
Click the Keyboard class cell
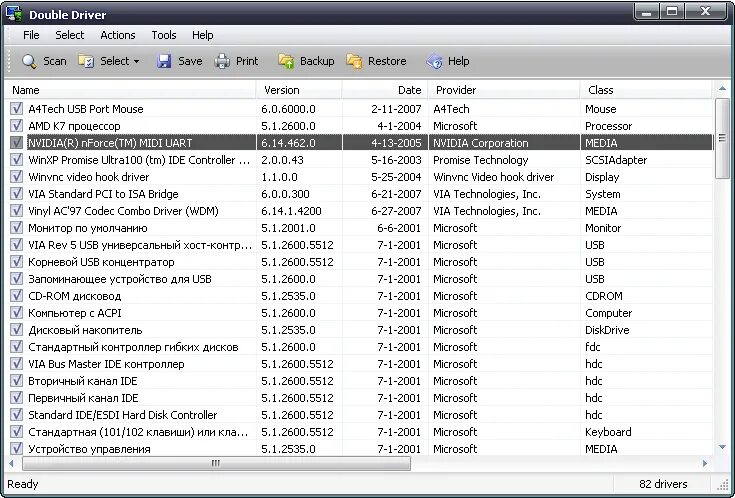608,432
